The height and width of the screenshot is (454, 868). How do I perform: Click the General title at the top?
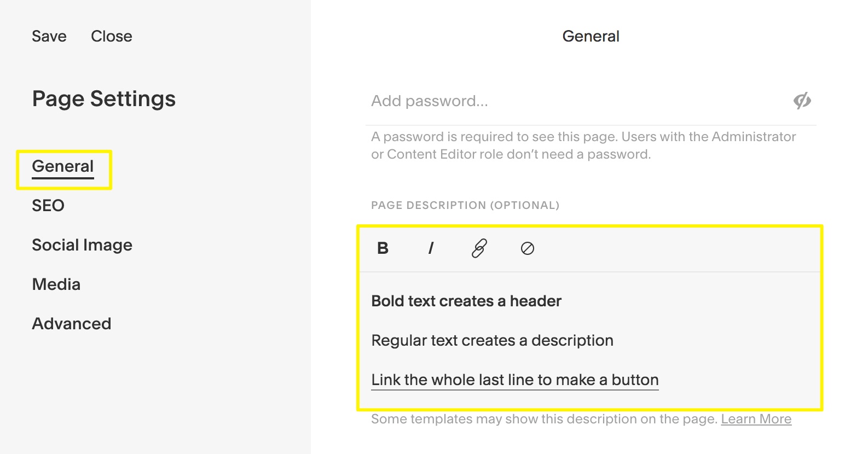(x=591, y=36)
